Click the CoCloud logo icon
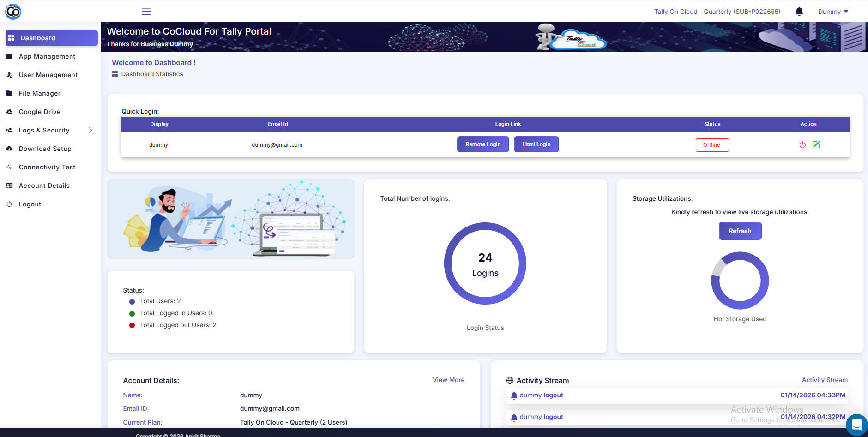This screenshot has height=437, width=868. (x=13, y=12)
